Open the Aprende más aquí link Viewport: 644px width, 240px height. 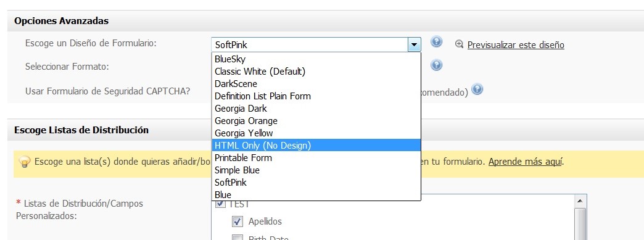[x=525, y=162]
